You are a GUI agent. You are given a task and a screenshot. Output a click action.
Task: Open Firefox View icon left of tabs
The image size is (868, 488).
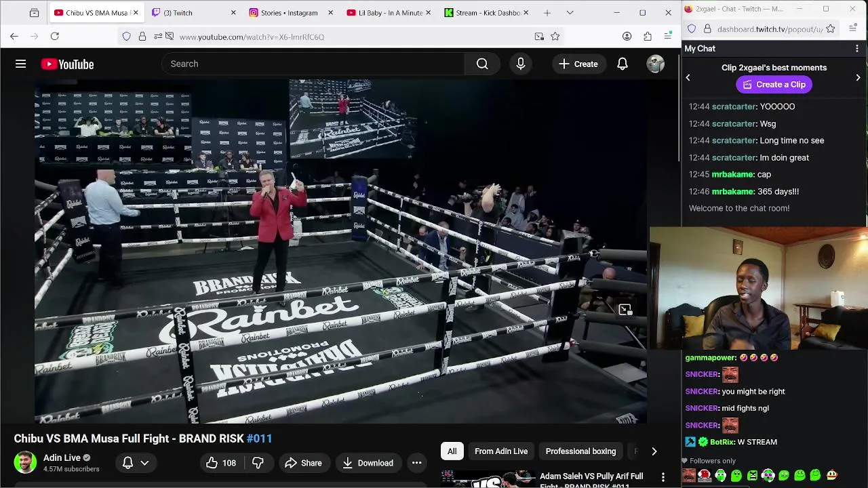(34, 12)
